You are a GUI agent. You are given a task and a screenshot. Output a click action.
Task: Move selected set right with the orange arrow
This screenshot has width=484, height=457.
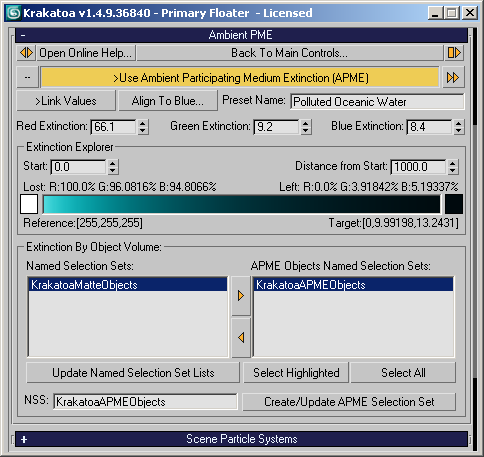[x=241, y=296]
